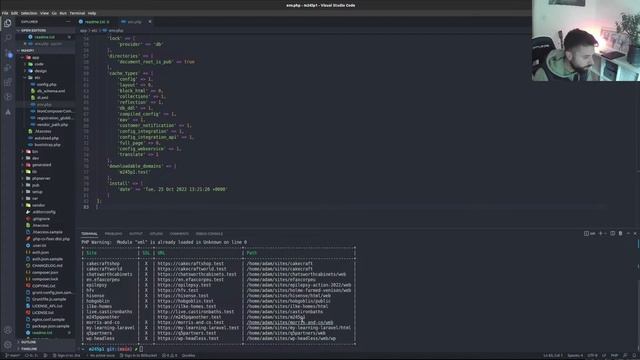Viewport: 640px width, 360px height.
Task: Open Source Control view in activity bar
Action: click(8, 53)
